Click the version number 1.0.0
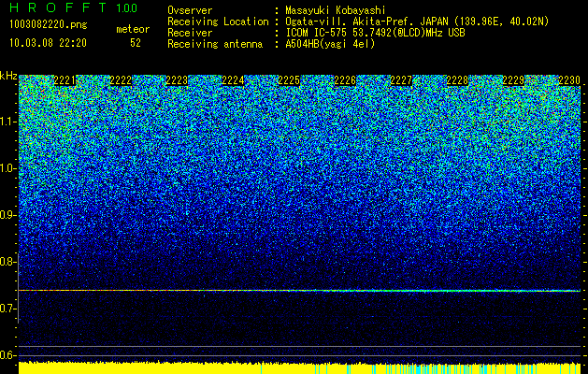This screenshot has height=374, width=588. pos(127,8)
